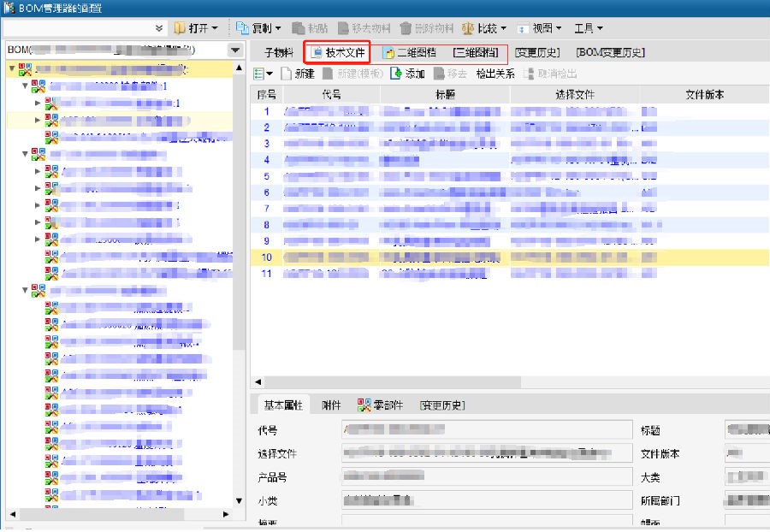Open the 打开 toolbar dropdown
The width and height of the screenshot is (770, 532).
196,28
